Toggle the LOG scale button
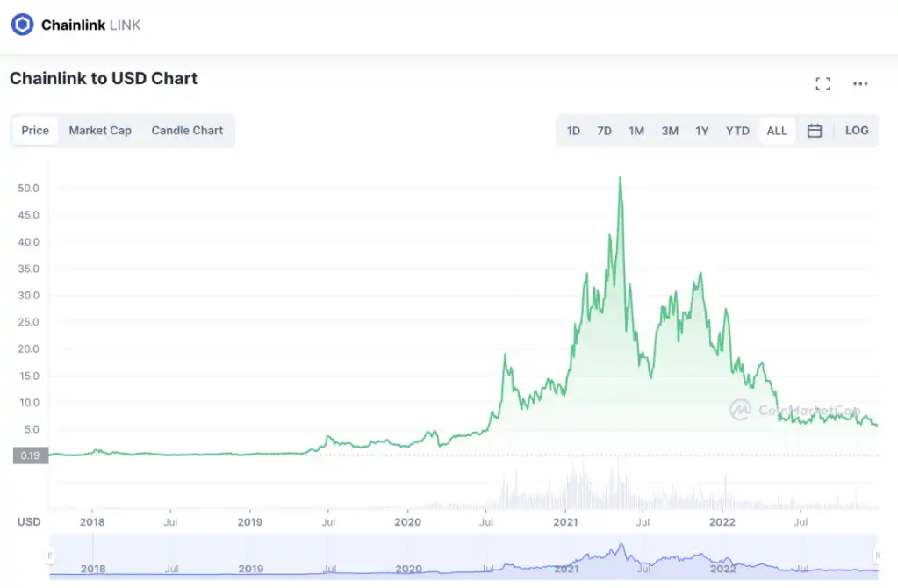This screenshot has width=898, height=588. tap(857, 131)
